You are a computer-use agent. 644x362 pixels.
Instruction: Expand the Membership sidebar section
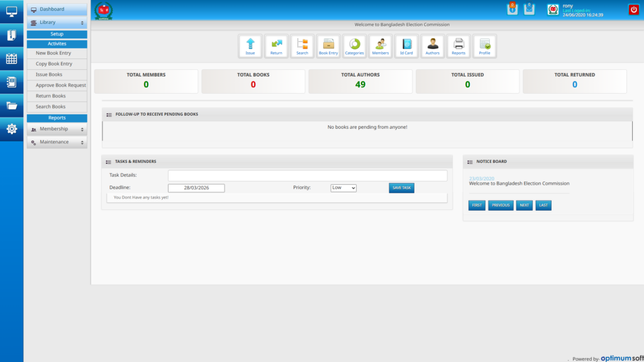[x=56, y=129]
